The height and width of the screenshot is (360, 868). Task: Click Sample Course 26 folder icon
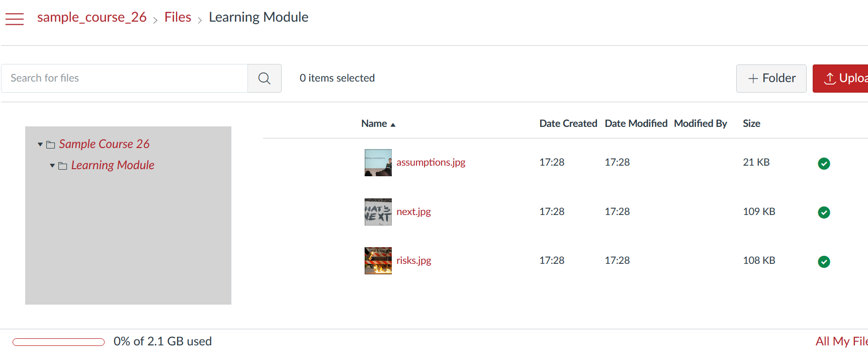pos(51,145)
